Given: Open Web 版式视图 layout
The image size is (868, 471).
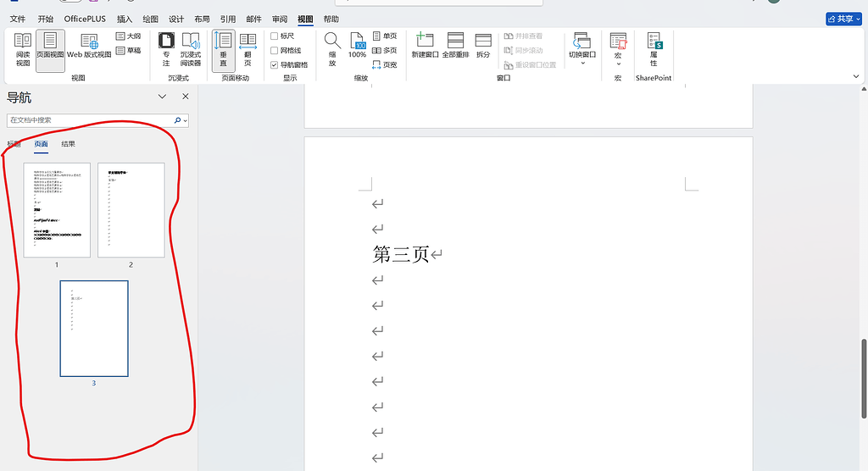Looking at the screenshot, I should click(89, 46).
